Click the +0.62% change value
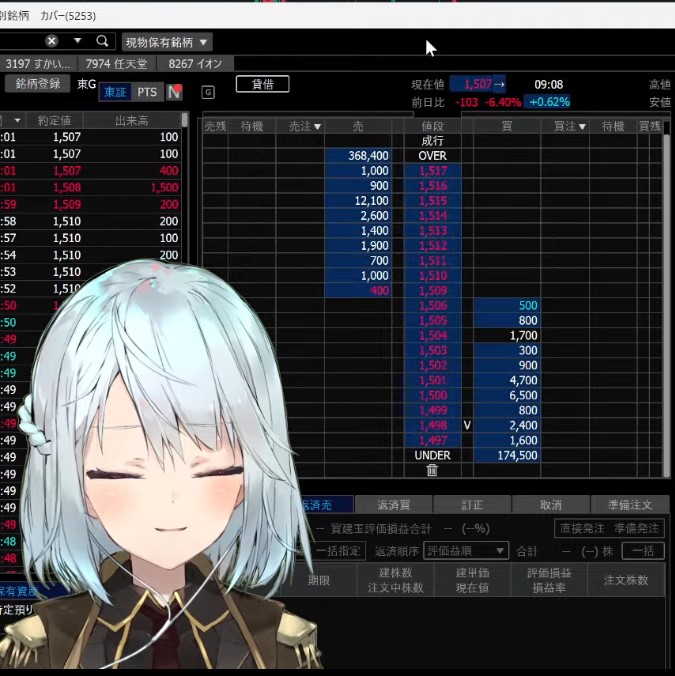The height and width of the screenshot is (676, 675). pyautogui.click(x=549, y=102)
